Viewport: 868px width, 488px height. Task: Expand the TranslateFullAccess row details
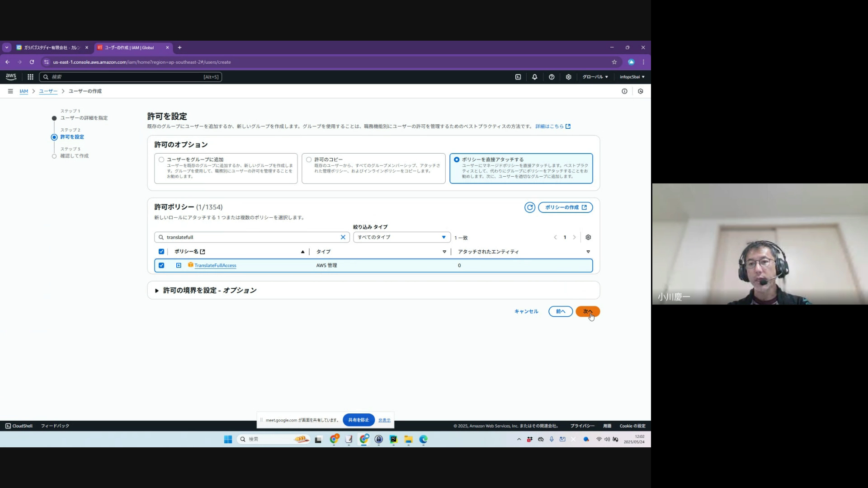pyautogui.click(x=179, y=266)
